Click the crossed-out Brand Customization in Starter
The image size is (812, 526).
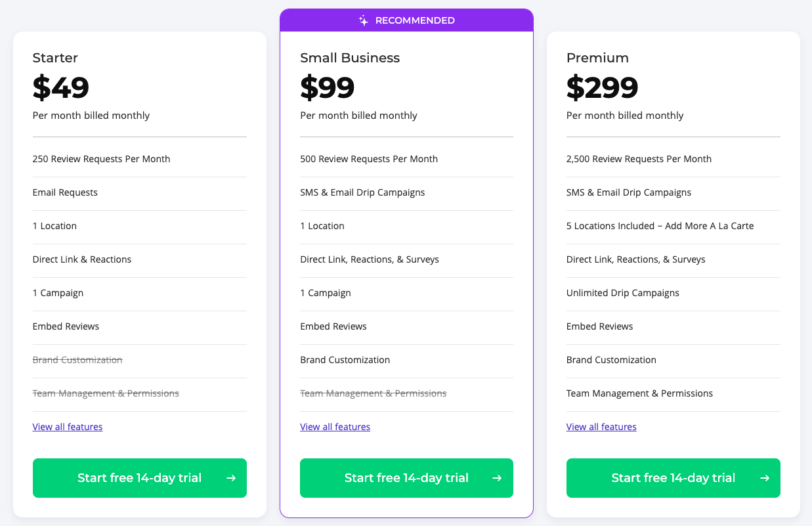(x=77, y=360)
